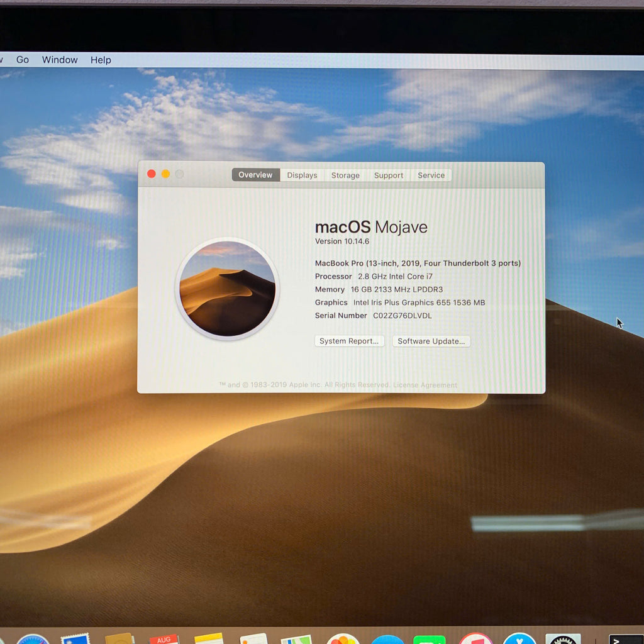Open the Help menu
644x644 pixels.
coord(101,60)
